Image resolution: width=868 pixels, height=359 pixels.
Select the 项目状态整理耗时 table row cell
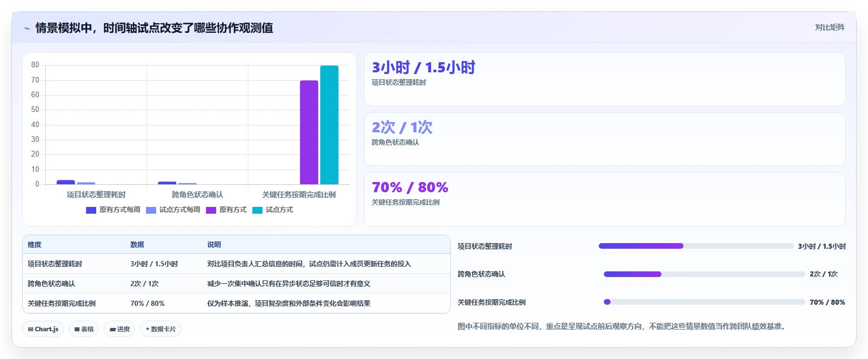tap(55, 264)
